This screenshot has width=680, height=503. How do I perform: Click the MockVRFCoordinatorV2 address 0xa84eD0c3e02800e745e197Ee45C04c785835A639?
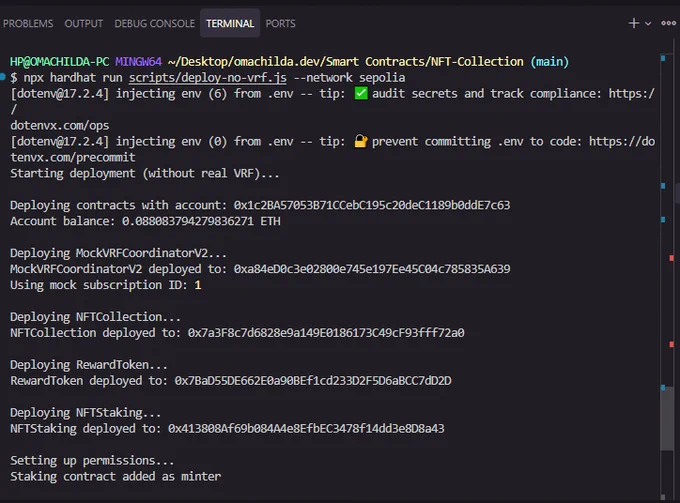pos(372,269)
